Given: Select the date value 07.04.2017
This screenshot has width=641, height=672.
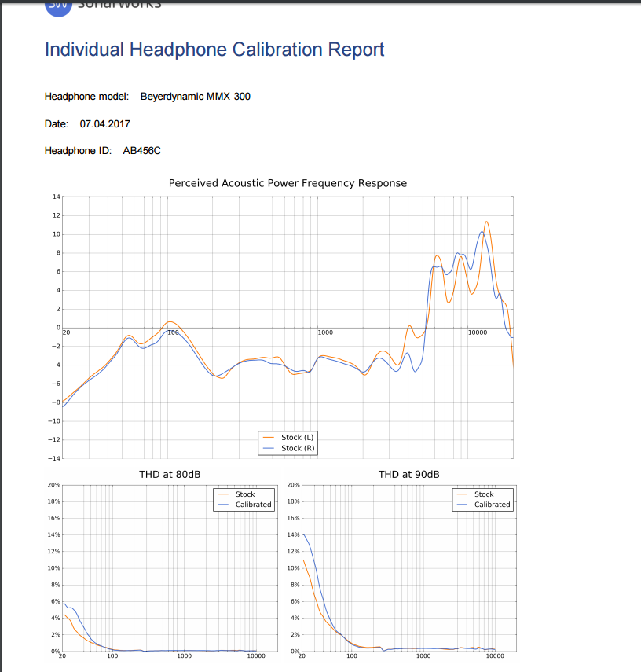Looking at the screenshot, I should (x=105, y=124).
